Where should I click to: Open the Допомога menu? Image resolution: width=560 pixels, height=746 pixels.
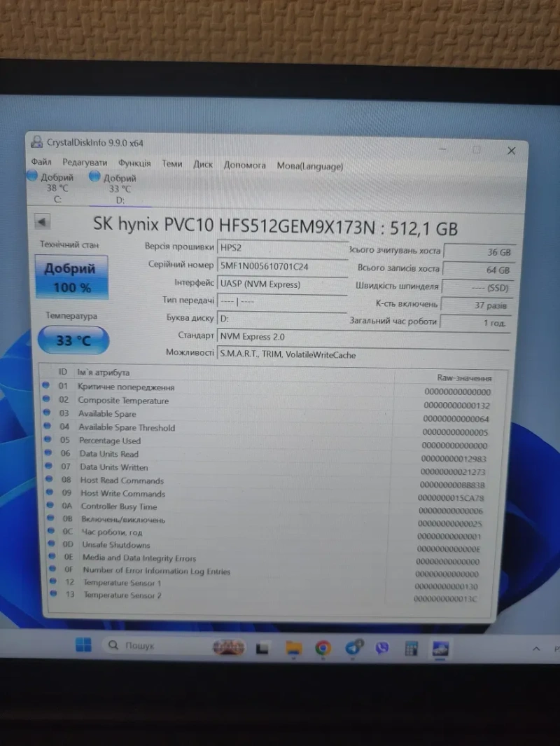(x=244, y=165)
